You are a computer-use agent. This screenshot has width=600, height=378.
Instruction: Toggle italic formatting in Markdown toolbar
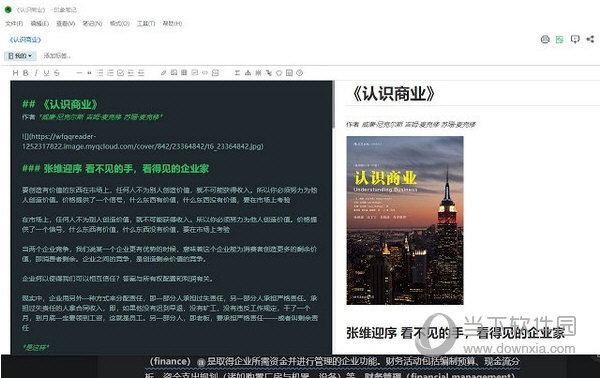coord(36,73)
